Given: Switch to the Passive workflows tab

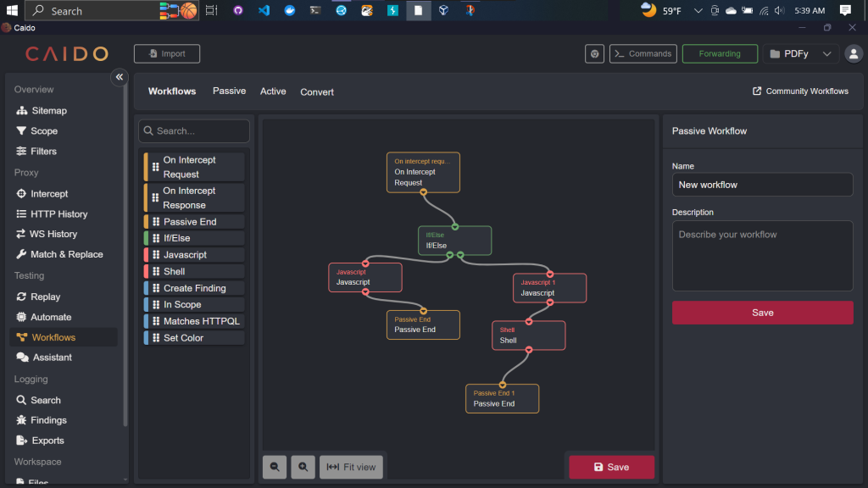Looking at the screenshot, I should point(229,91).
